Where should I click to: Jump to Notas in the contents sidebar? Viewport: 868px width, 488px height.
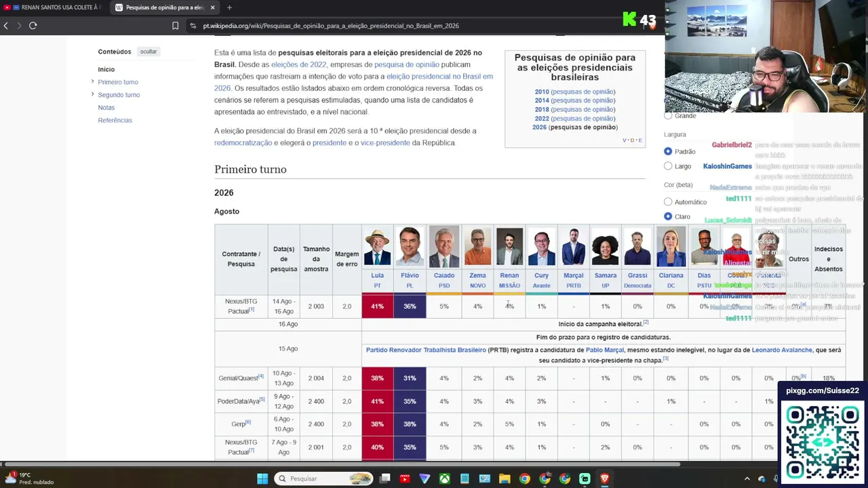click(106, 108)
